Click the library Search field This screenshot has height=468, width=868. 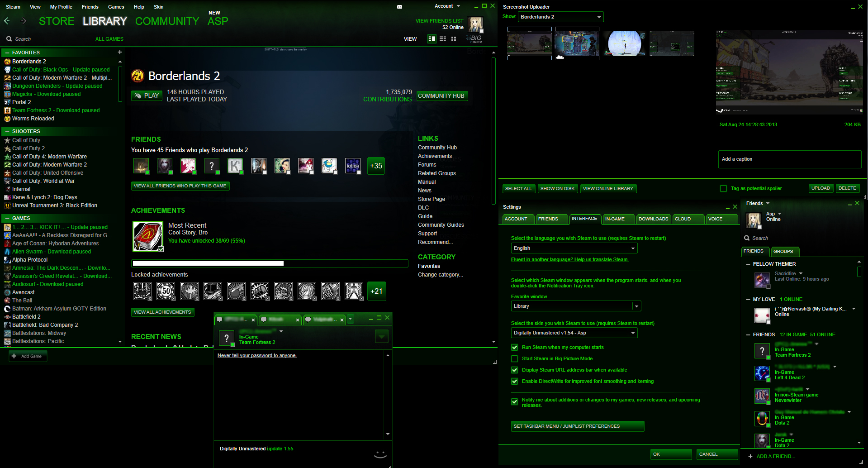23,39
